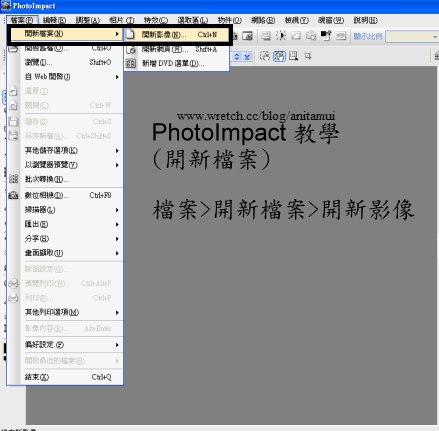Screen dimensions: 439x431
Task: Click the PhotoImpact title bar app icon
Action: point(6,6)
